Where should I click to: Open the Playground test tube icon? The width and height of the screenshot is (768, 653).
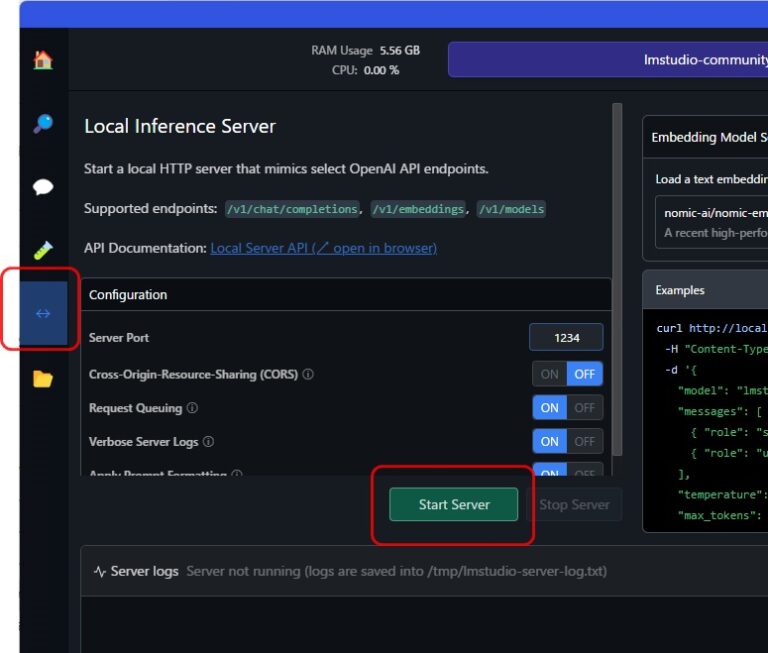pyautogui.click(x=43, y=250)
